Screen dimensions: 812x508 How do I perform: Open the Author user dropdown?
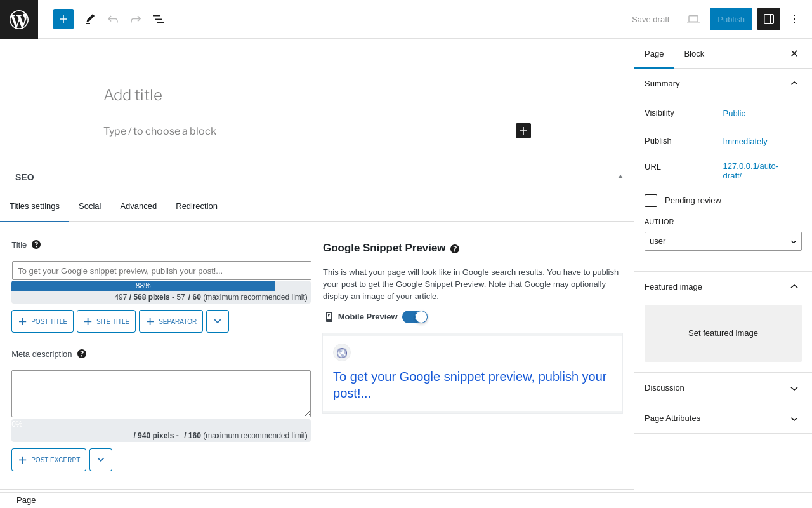(x=723, y=241)
